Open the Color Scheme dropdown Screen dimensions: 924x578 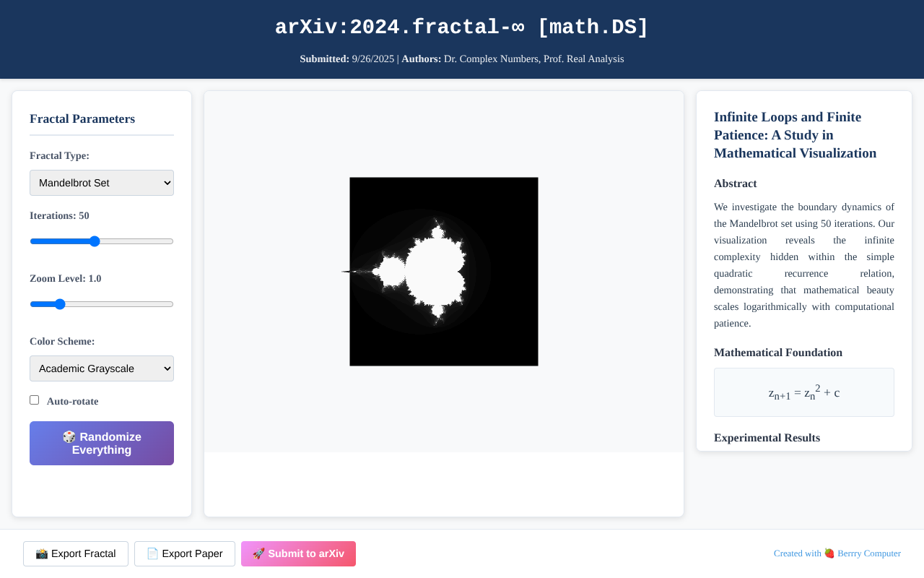[101, 368]
